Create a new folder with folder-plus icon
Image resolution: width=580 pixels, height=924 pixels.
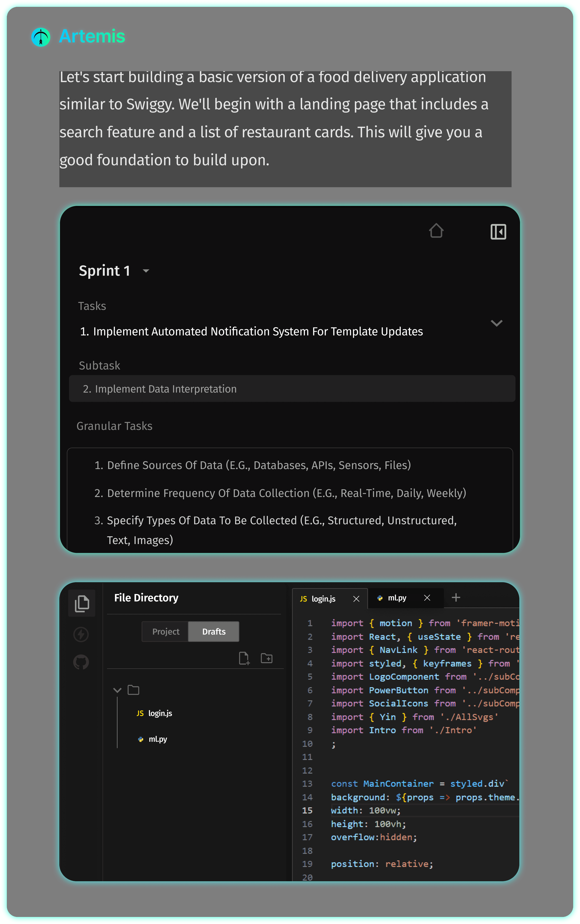[267, 658]
